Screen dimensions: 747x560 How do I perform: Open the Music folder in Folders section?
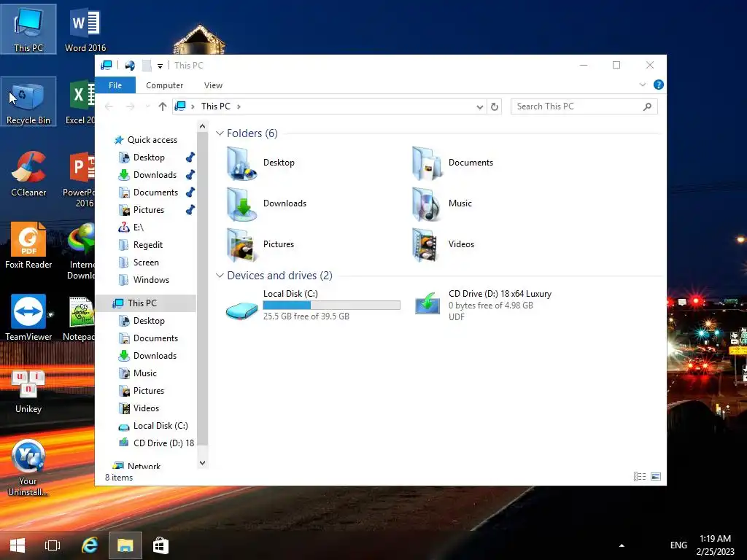[x=442, y=204]
